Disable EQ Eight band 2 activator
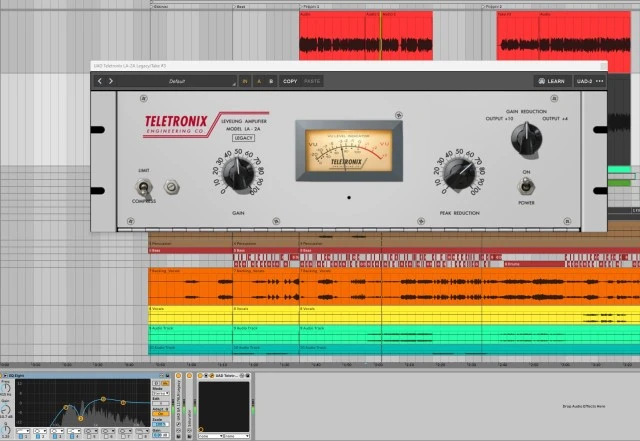Viewport: 640px width, 441px height. pos(38,437)
